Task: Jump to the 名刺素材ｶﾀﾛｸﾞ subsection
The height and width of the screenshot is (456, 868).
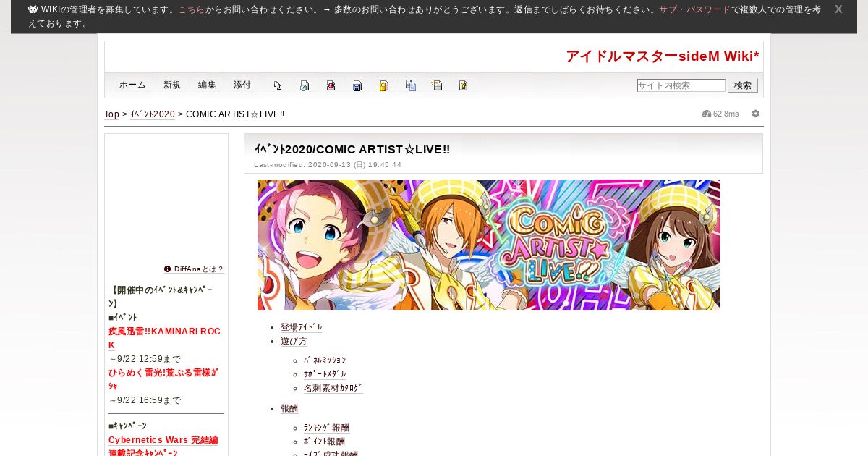Action: (333, 388)
